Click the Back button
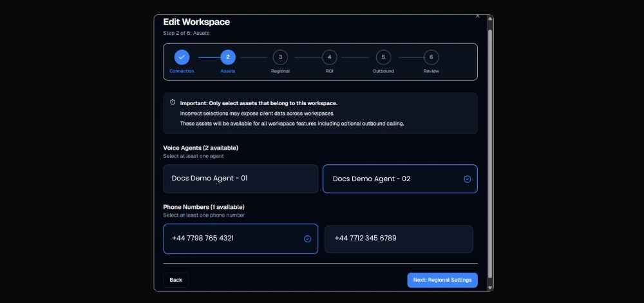 tap(176, 280)
